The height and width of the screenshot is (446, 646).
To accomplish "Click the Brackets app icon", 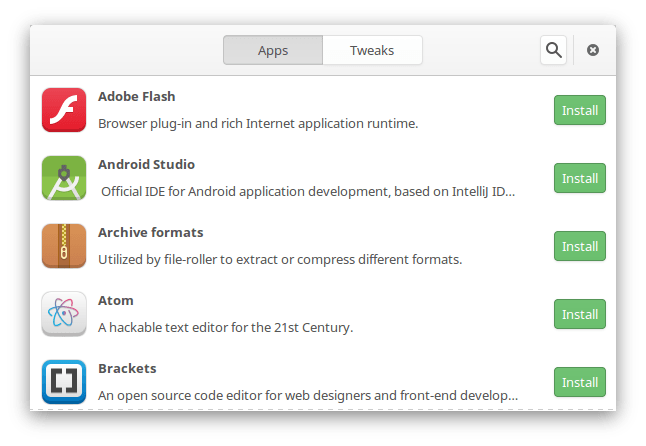I will pyautogui.click(x=64, y=382).
